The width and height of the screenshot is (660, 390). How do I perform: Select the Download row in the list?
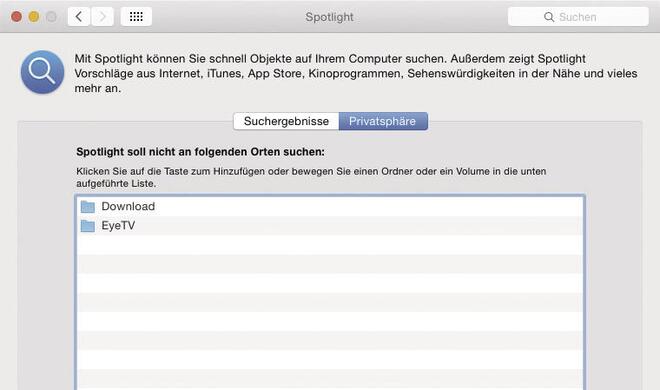click(330, 207)
